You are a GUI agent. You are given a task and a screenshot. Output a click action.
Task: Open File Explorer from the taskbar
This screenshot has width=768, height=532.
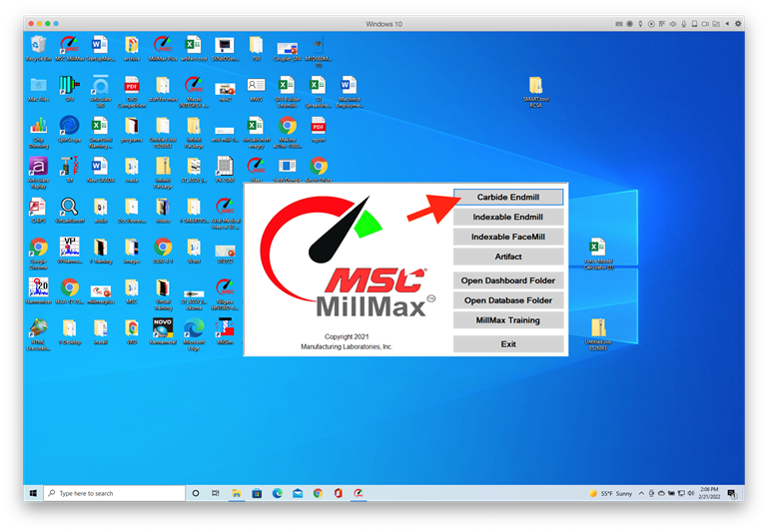pyautogui.click(x=236, y=493)
